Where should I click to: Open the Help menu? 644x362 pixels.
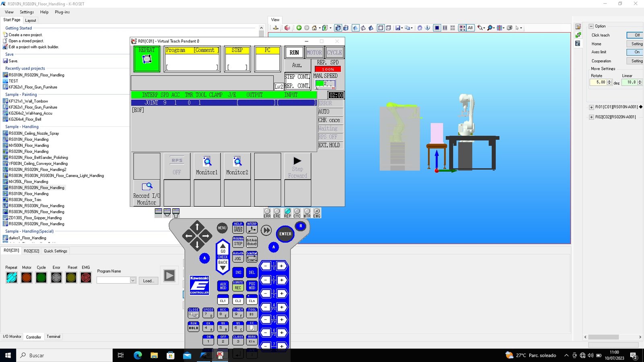(x=44, y=12)
